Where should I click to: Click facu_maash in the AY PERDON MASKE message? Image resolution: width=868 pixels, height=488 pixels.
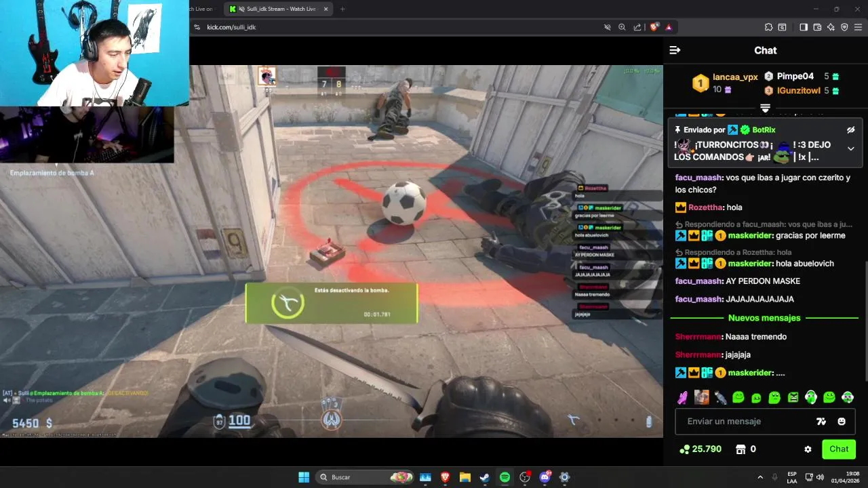(698, 281)
